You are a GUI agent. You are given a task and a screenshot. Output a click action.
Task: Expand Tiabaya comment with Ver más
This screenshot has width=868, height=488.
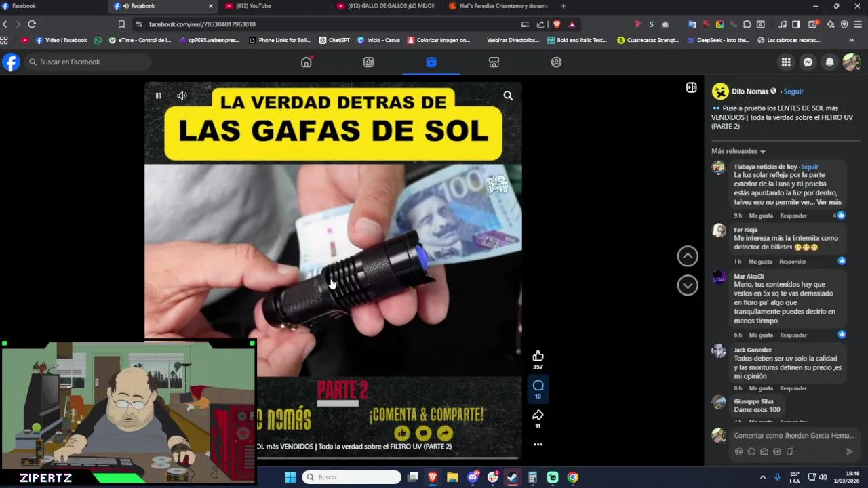click(829, 202)
